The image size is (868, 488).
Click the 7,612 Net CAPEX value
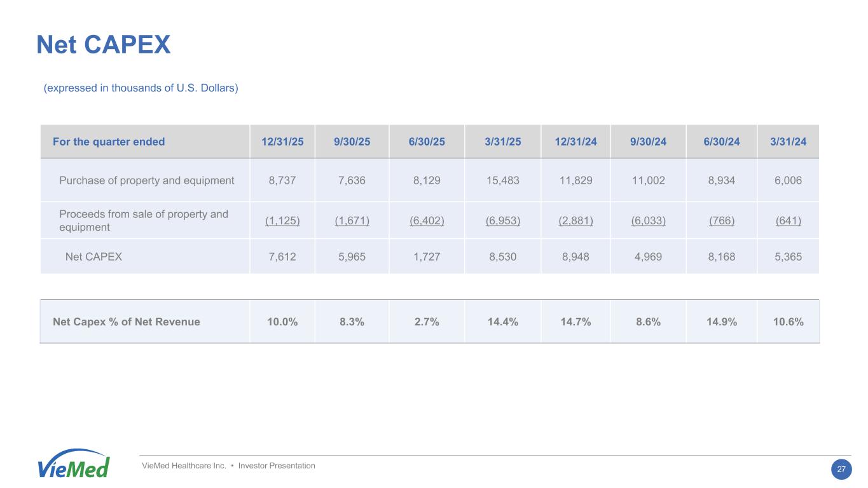click(x=282, y=257)
